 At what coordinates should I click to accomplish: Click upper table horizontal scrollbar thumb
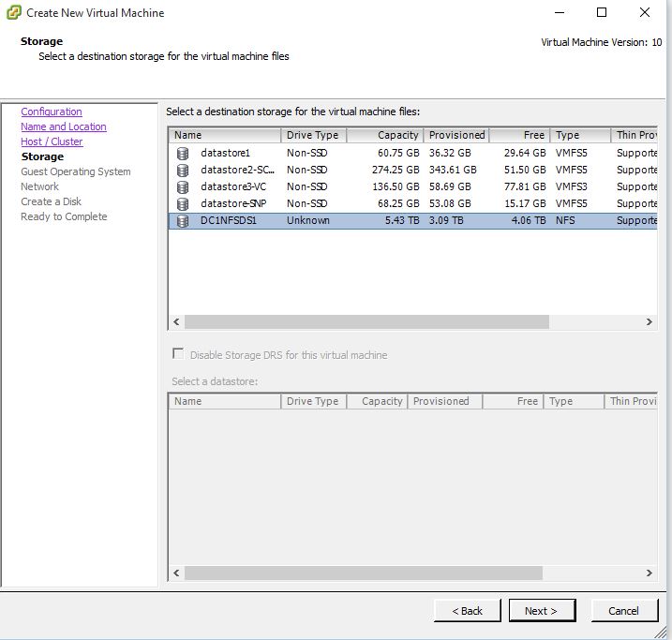click(366, 321)
